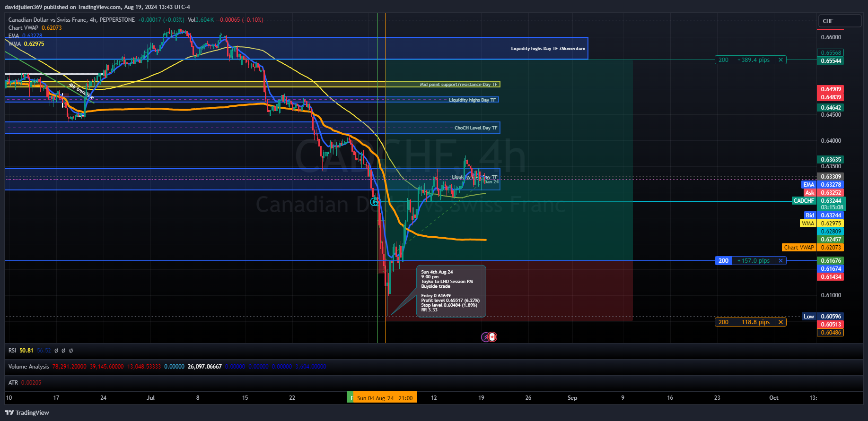
Task: Select the Mid point support/resistance Day TF label
Action: [x=459, y=85]
